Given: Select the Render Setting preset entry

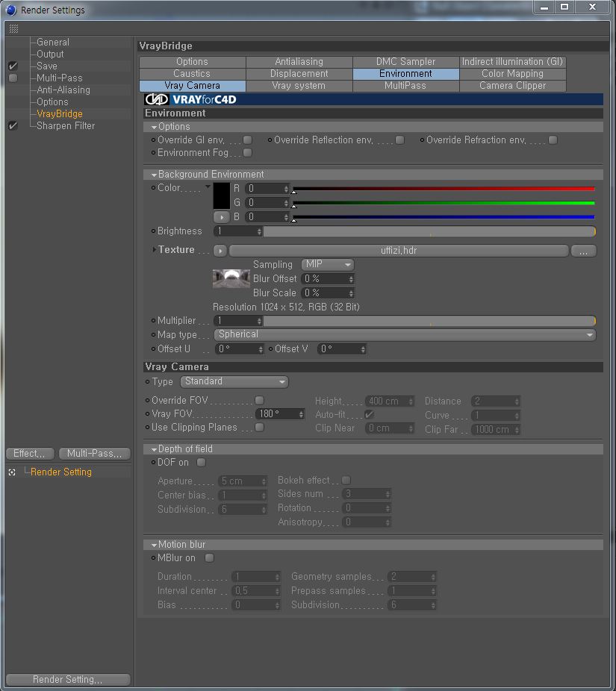Looking at the screenshot, I should 61,472.
